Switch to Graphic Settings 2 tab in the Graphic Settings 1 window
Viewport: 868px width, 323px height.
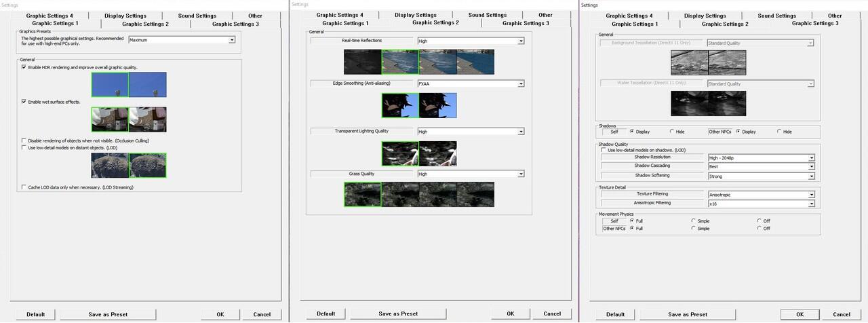click(x=145, y=24)
